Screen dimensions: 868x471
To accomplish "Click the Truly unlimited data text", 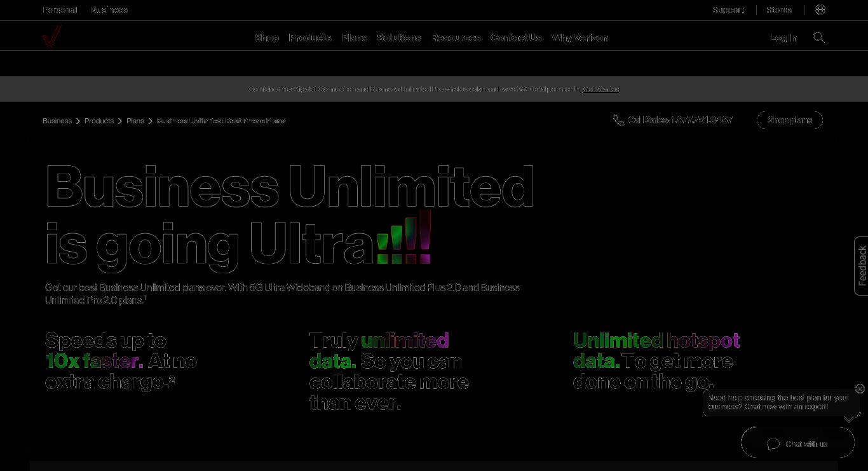I will click(x=389, y=371).
